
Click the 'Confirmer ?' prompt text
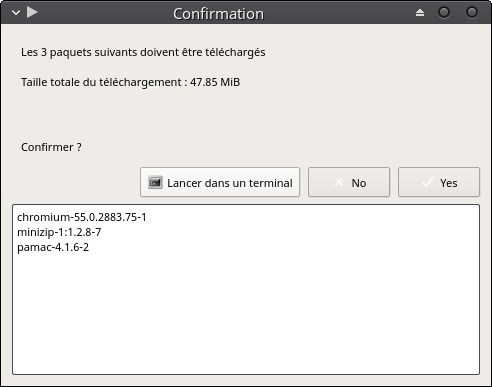click(x=51, y=147)
